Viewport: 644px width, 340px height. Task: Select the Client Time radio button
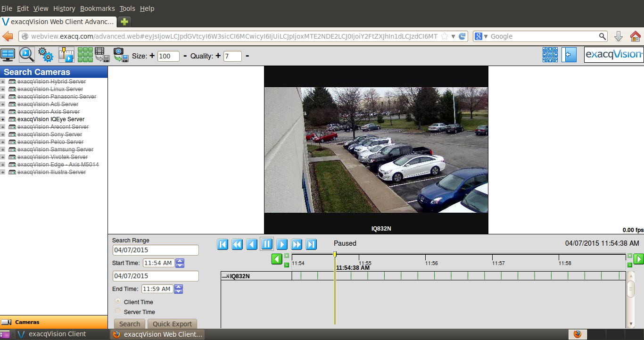click(x=118, y=301)
